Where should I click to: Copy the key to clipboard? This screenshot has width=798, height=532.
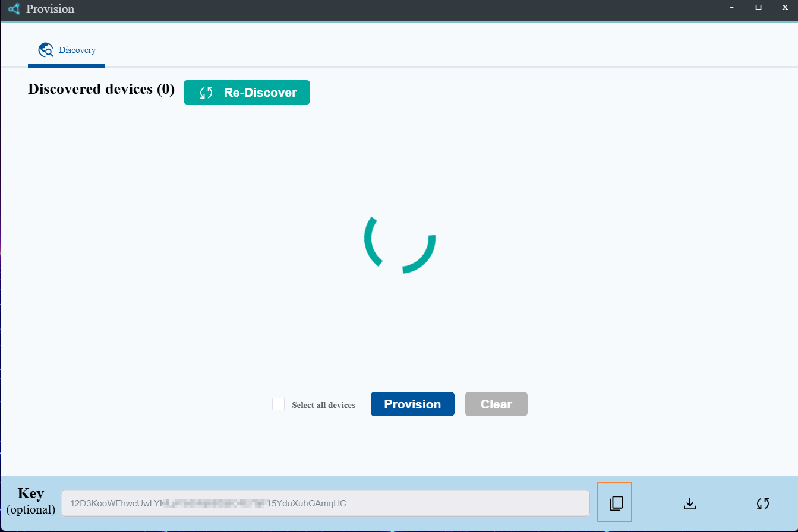616,503
